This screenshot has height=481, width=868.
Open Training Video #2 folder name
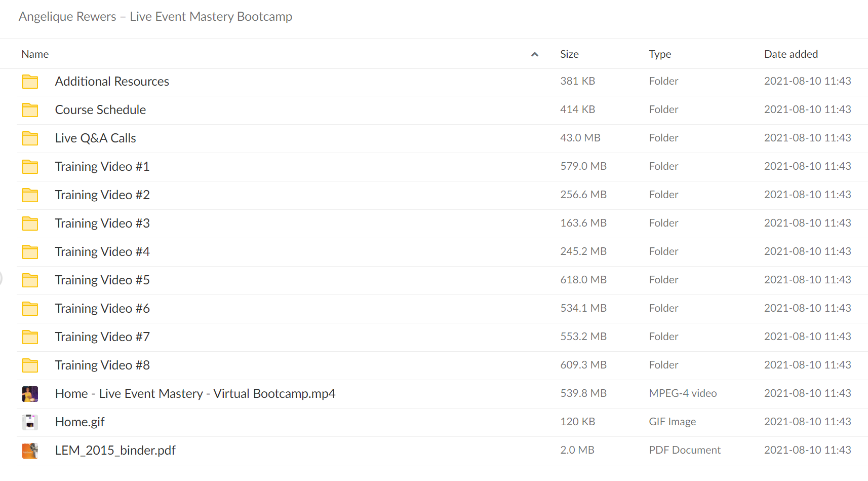[x=102, y=195]
